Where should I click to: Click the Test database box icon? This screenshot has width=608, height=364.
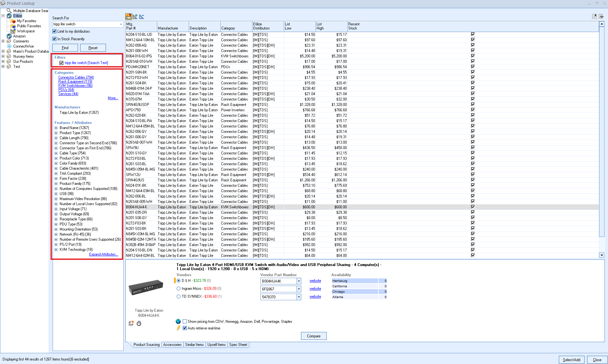9,67
